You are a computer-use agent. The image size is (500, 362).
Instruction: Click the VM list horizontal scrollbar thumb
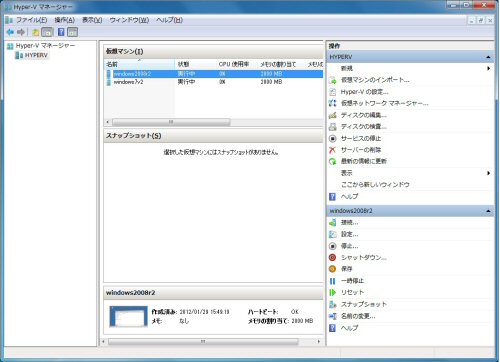pyautogui.click(x=171, y=122)
